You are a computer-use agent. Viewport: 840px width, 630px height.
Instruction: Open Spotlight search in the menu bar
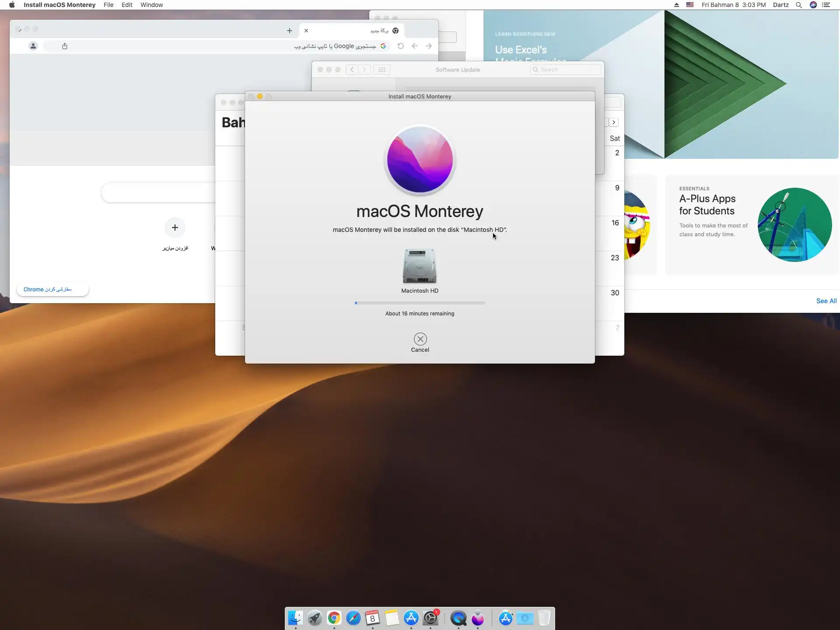click(798, 5)
